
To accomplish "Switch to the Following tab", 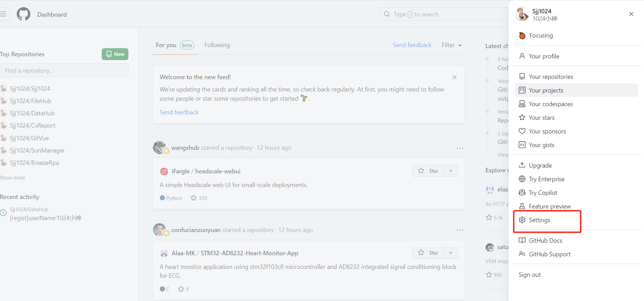I will coord(217,45).
